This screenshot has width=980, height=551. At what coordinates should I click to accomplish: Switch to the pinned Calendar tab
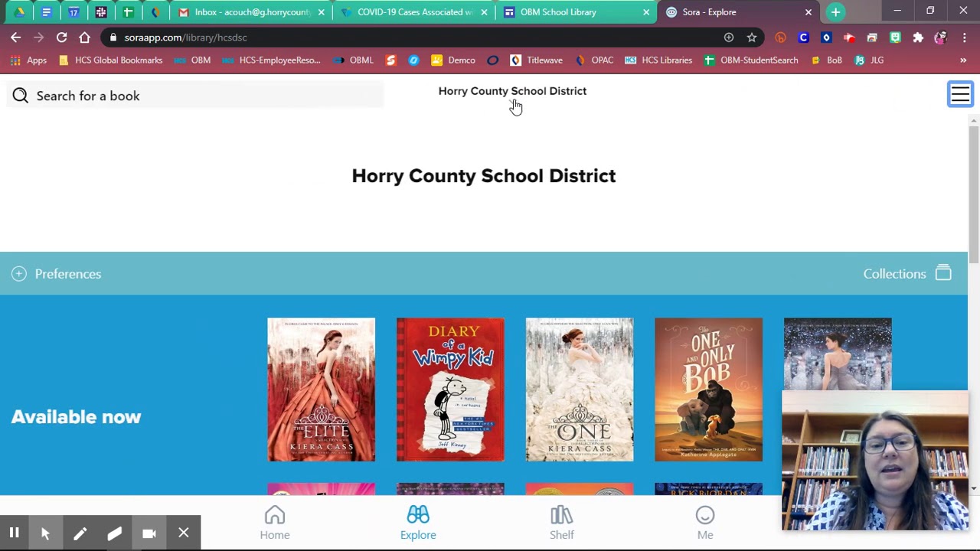point(73,12)
